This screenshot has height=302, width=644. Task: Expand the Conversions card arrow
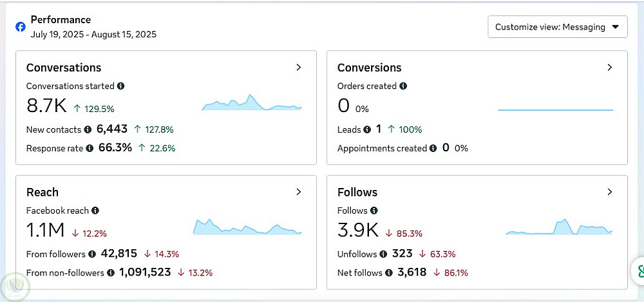tap(609, 67)
